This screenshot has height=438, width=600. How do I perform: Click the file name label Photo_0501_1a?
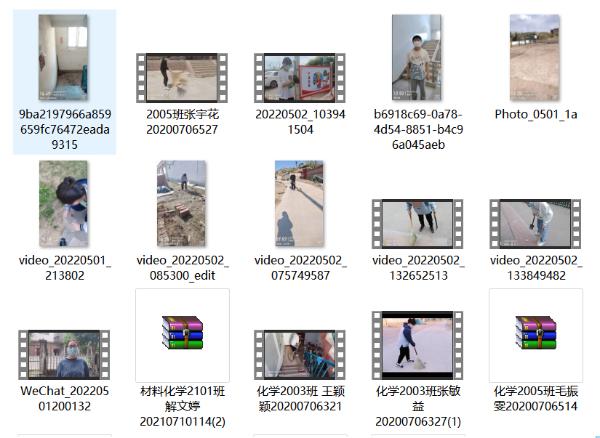535,114
